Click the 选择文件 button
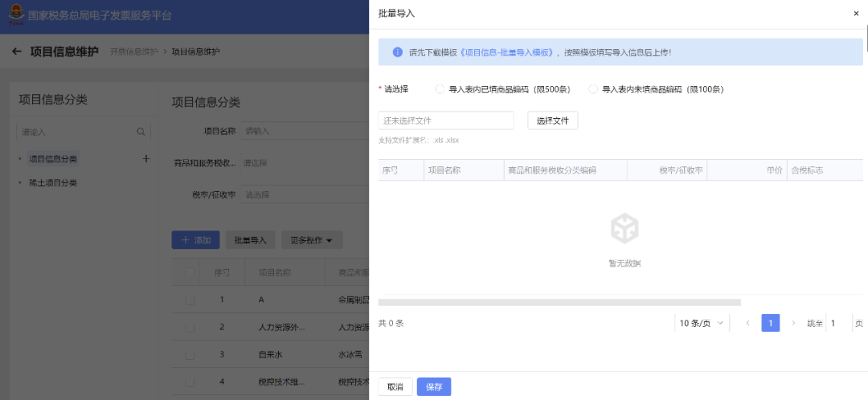 pos(552,120)
